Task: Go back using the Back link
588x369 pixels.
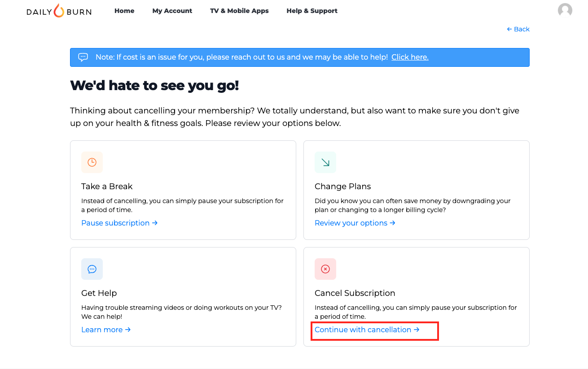Action: tap(518, 29)
